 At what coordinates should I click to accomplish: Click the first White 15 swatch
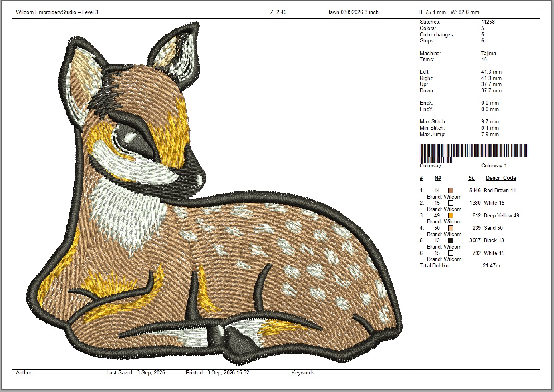451,203
